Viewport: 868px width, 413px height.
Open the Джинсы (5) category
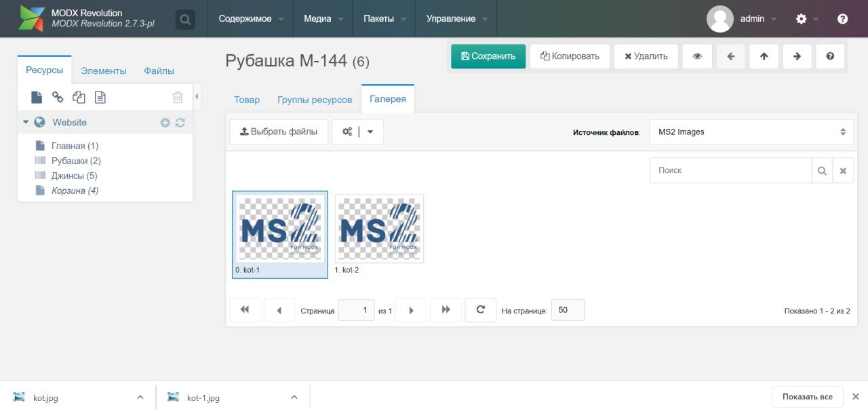(x=74, y=176)
